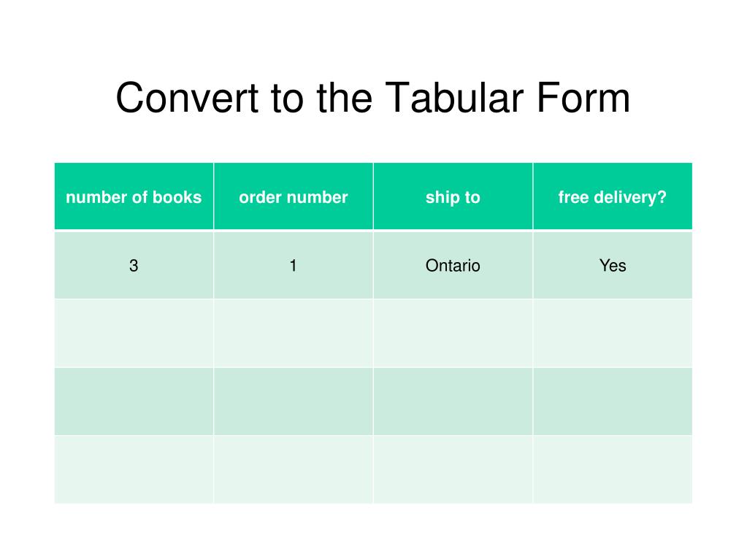Screen dimensions: 747x560
Task: Click the slide title 'Convert to the Tabular Form'
Action: point(373,98)
